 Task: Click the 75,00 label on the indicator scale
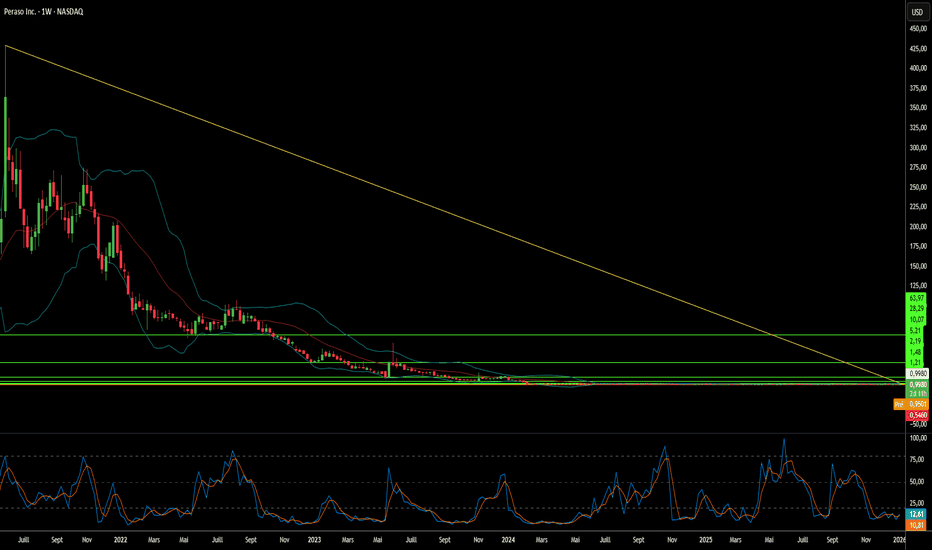click(x=918, y=459)
